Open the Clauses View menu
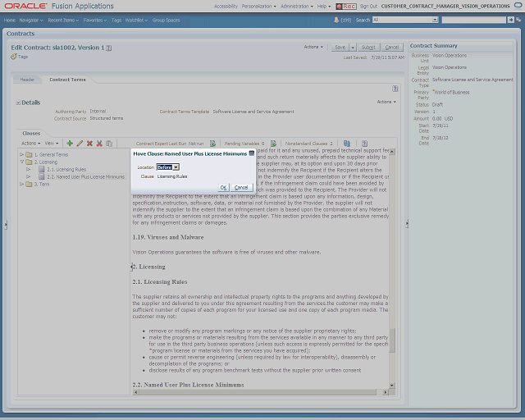 point(52,144)
